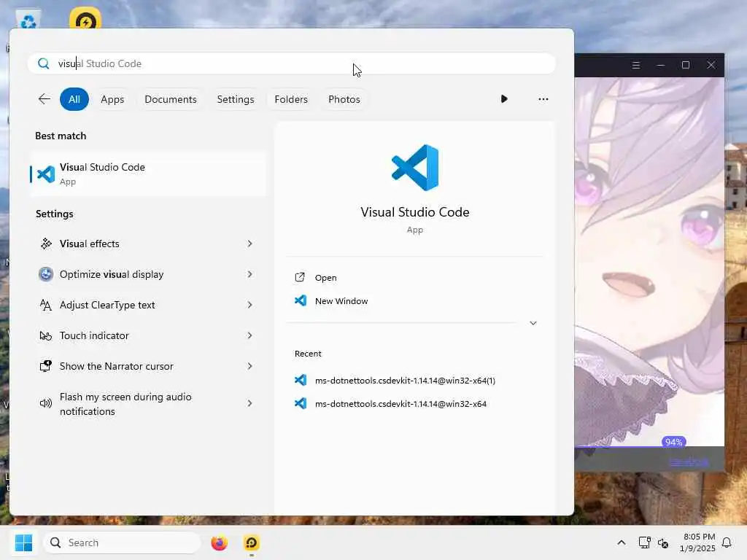The width and height of the screenshot is (747, 560).
Task: Click Open in the app actions
Action: point(326,278)
